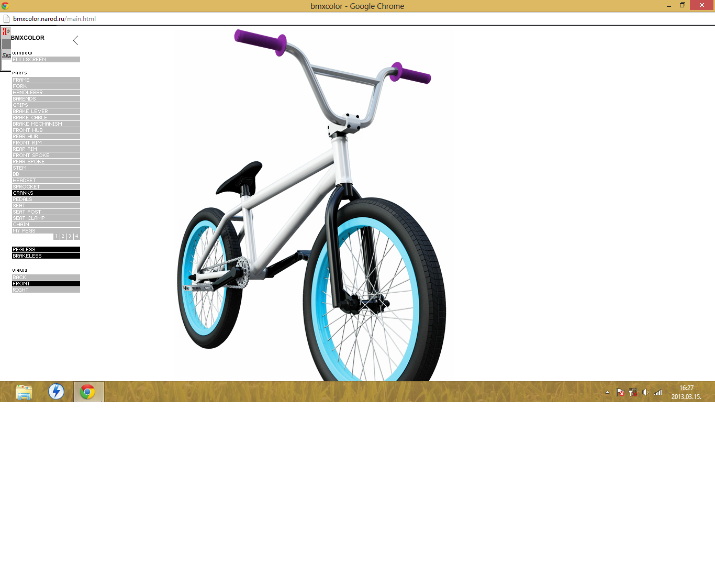The height and width of the screenshot is (588, 715).
Task: Show hidden tray icons arrow
Action: (607, 392)
